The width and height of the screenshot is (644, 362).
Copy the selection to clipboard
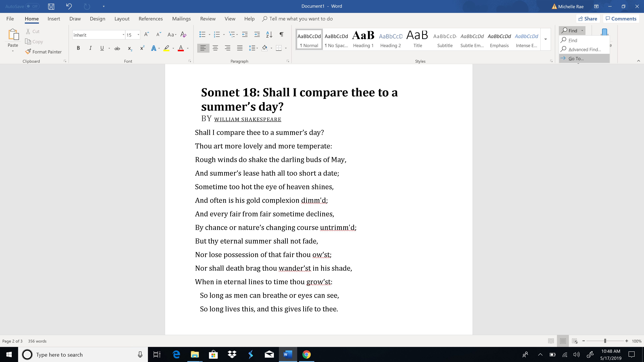34,41
